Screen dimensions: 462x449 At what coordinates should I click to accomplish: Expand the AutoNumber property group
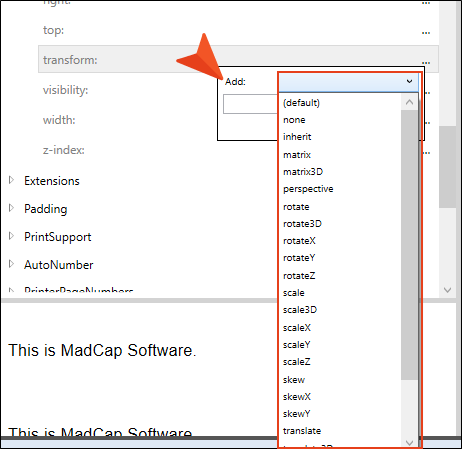[11, 264]
